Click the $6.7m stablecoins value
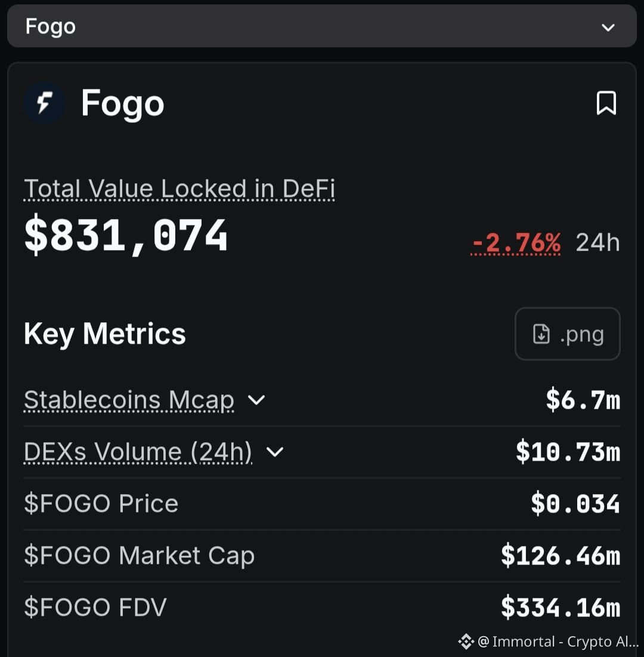This screenshot has width=644, height=657. coord(583,400)
